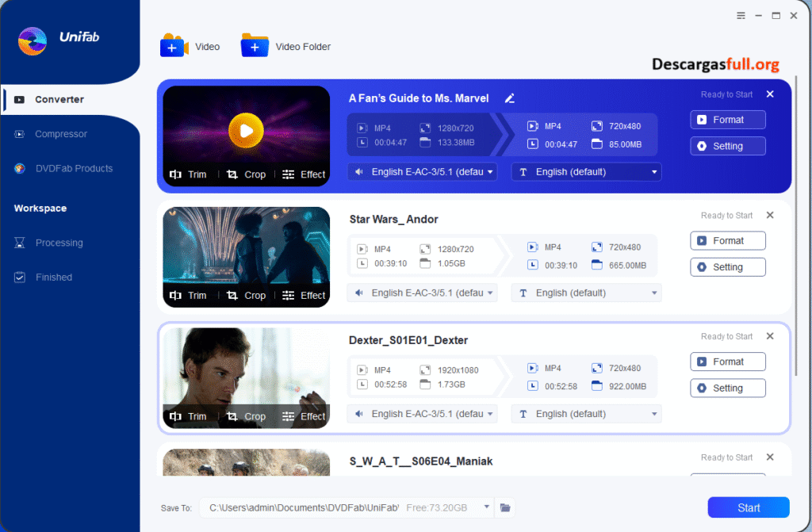
Task: Open subtitle selector for Star Wars_ Andor
Action: tap(585, 293)
